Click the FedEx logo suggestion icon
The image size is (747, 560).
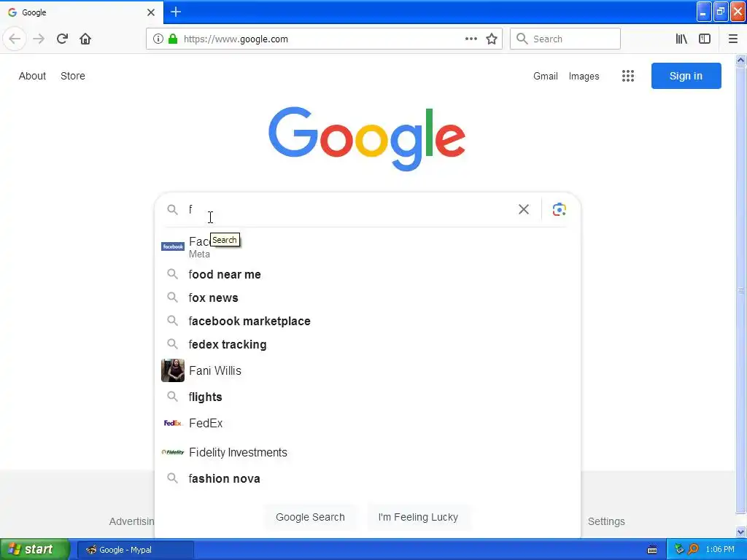172,424
